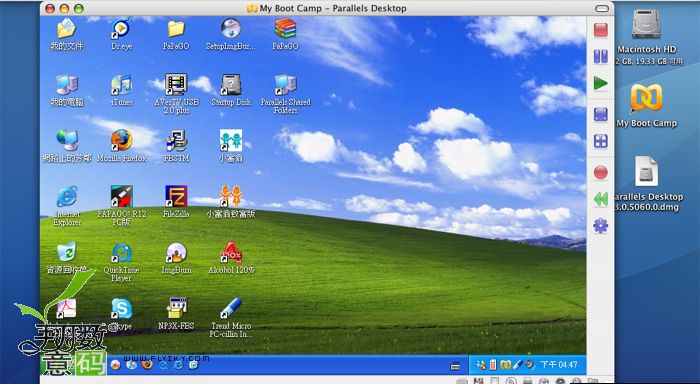
Task: Click the green Start play button
Action: point(601,83)
